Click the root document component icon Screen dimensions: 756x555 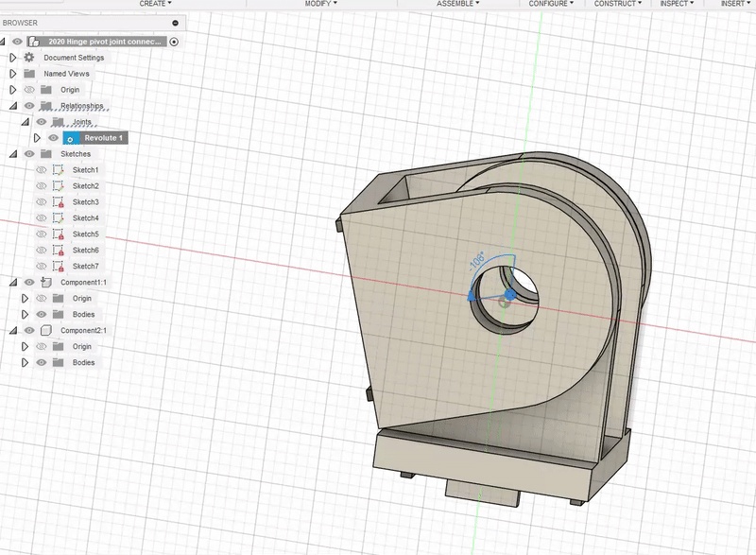[x=34, y=42]
